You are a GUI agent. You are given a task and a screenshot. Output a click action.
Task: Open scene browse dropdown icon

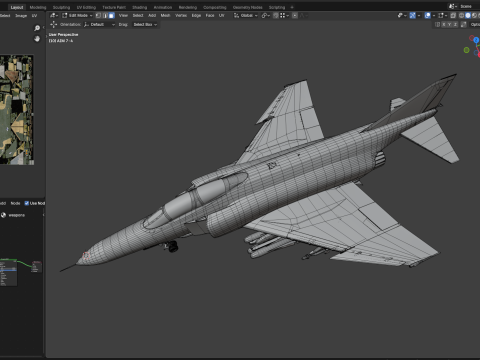[x=452, y=6]
